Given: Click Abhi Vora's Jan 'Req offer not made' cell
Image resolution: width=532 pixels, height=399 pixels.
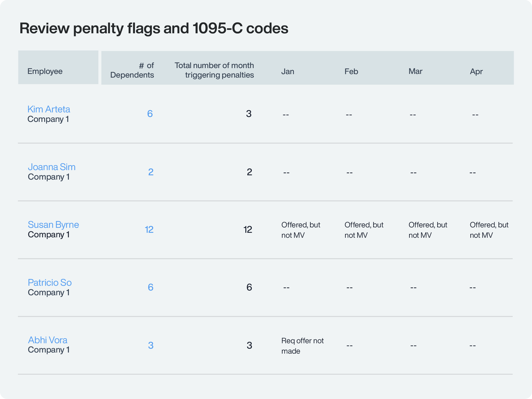Looking at the screenshot, I should pyautogui.click(x=302, y=346).
